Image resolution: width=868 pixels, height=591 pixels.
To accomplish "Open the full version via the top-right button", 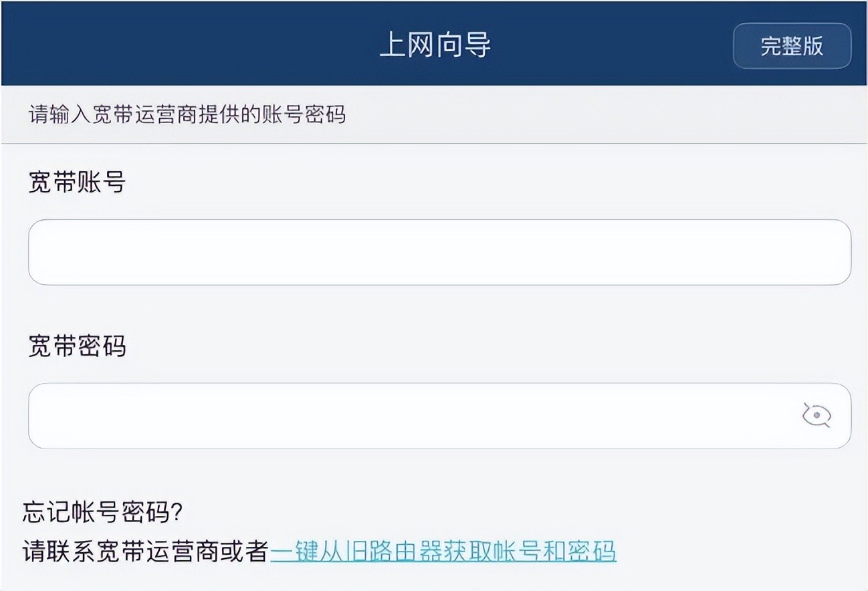I will pyautogui.click(x=792, y=46).
